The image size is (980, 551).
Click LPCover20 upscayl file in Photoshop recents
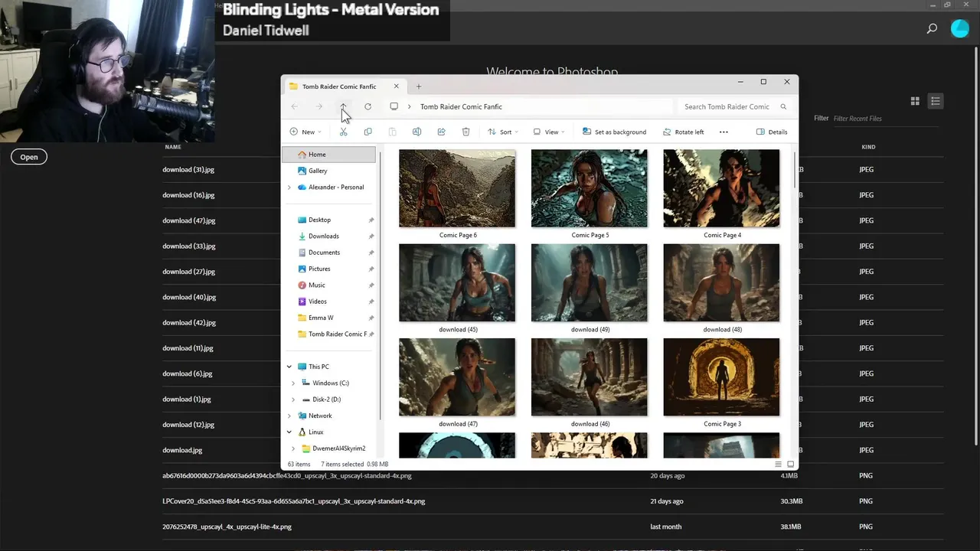tap(293, 501)
